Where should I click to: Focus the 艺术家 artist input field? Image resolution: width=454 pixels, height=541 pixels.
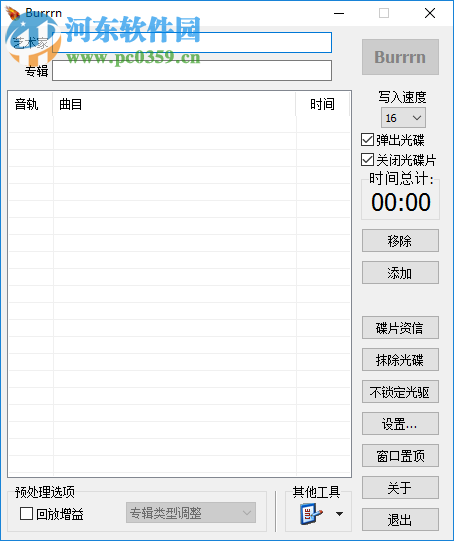[x=192, y=42]
